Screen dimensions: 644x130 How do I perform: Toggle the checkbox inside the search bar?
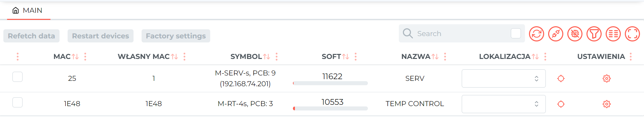pos(516,33)
